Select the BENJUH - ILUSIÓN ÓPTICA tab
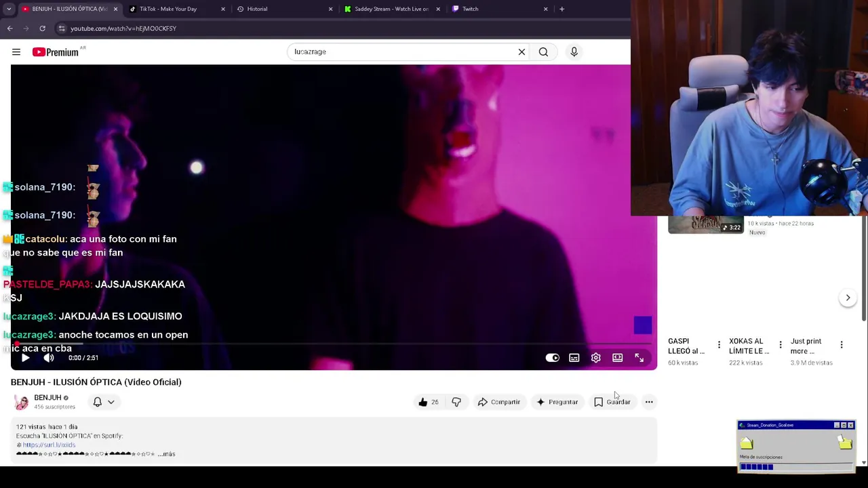Image resolution: width=868 pixels, height=488 pixels. pos(69,9)
